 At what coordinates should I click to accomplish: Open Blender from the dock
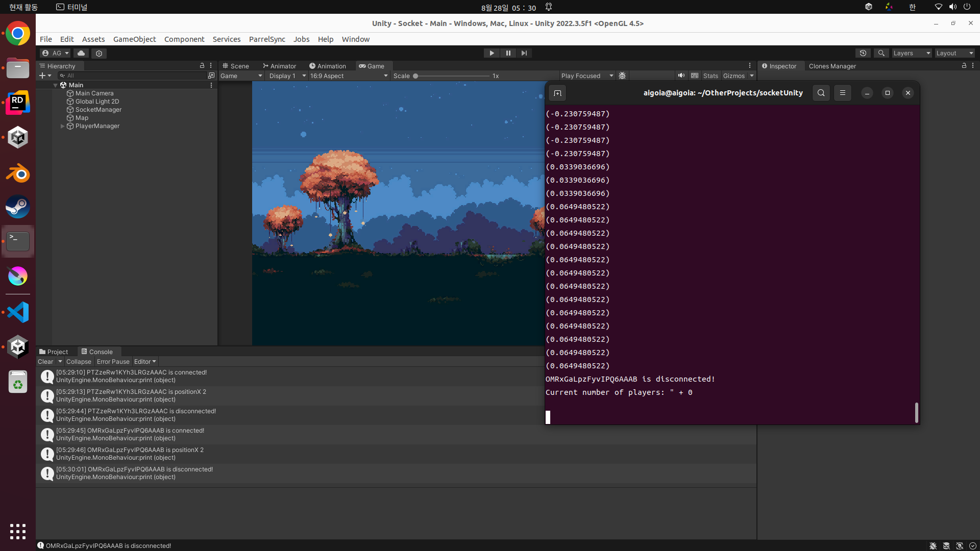[18, 173]
